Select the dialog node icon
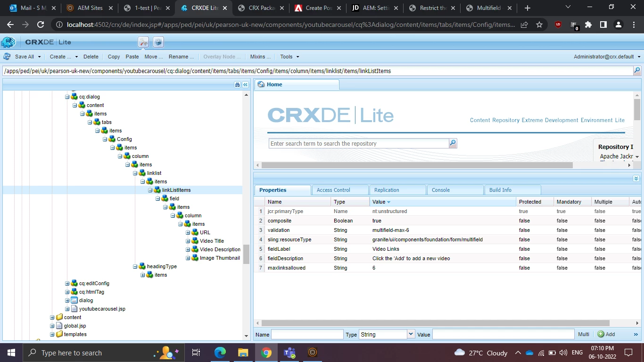Screen dimensions: 644x362 74,300
